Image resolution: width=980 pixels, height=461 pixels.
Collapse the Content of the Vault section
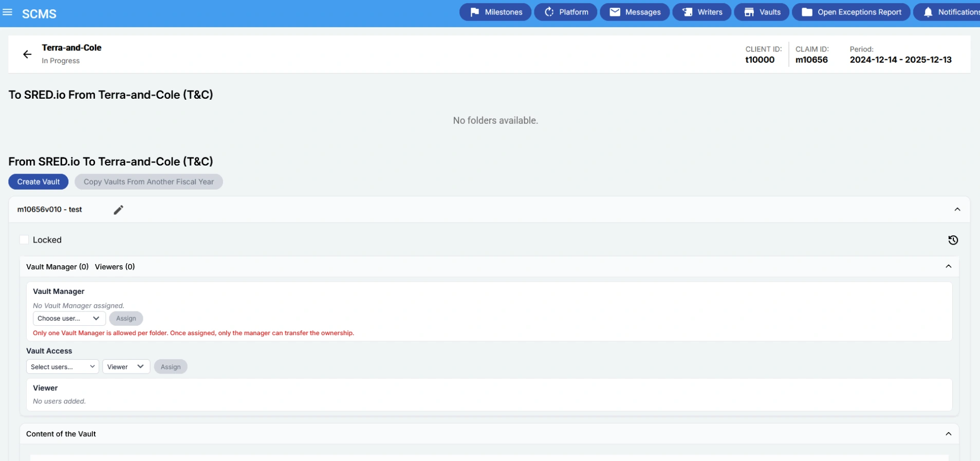(949, 434)
